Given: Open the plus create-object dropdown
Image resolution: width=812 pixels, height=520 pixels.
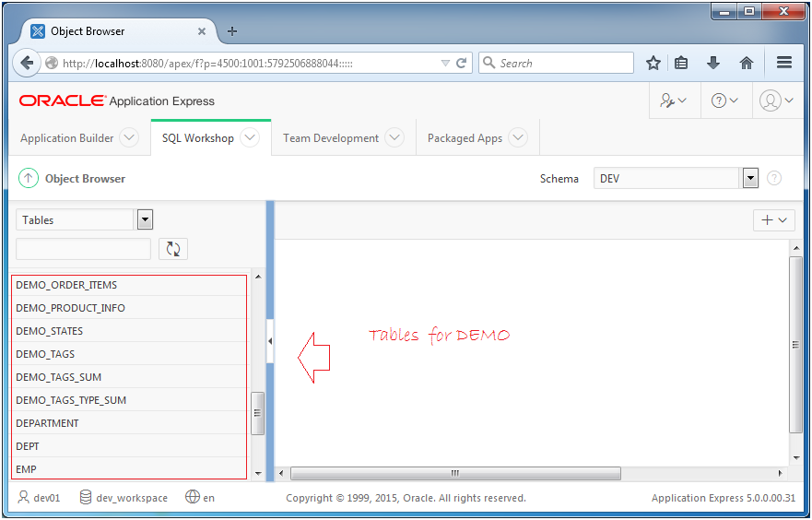Looking at the screenshot, I should click(x=773, y=220).
